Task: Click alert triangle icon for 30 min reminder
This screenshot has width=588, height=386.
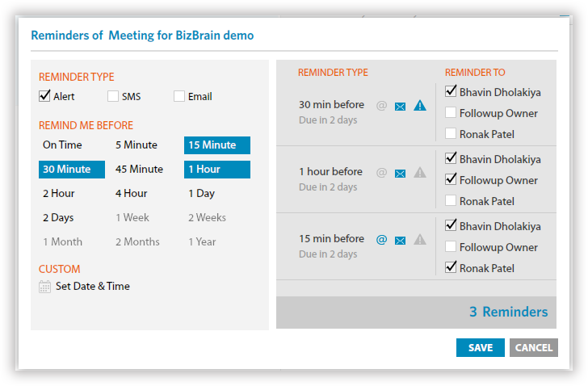Action: tap(419, 105)
